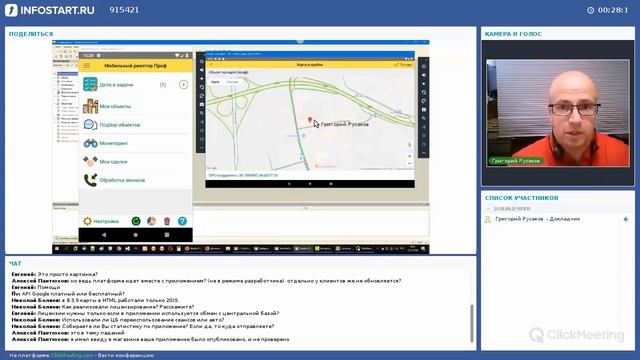Click the chat message about API Google платный

click(73, 294)
